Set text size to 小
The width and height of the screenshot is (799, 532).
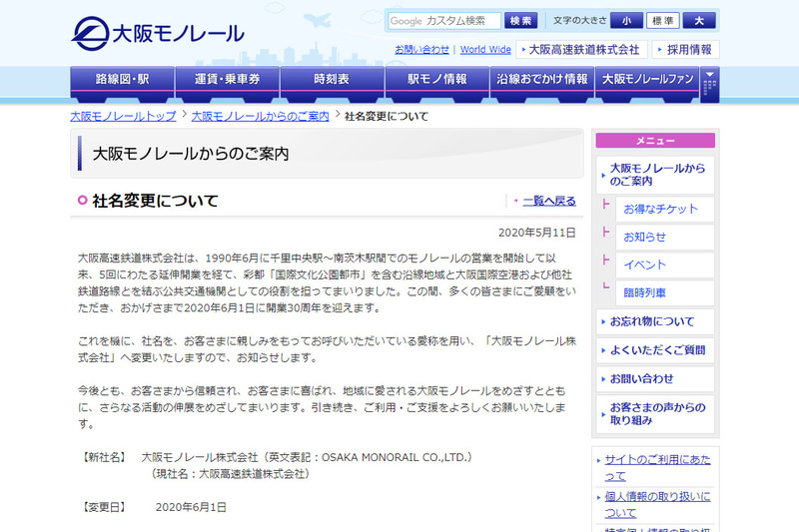[626, 21]
